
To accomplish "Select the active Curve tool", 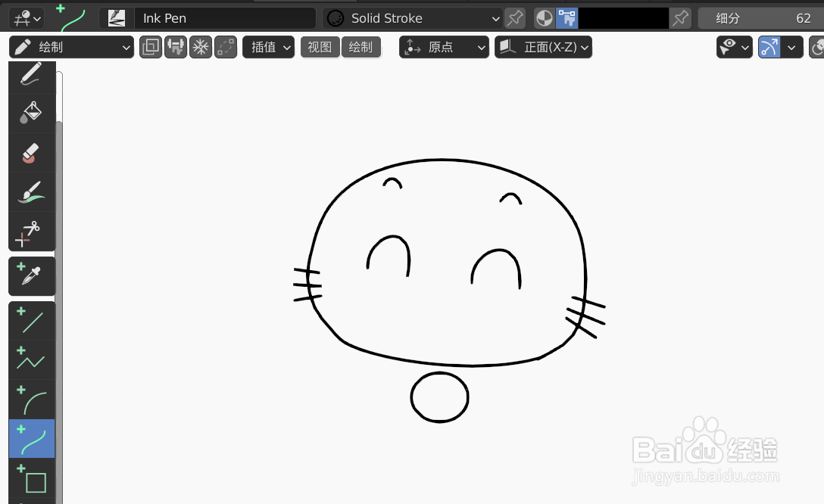I will point(32,439).
